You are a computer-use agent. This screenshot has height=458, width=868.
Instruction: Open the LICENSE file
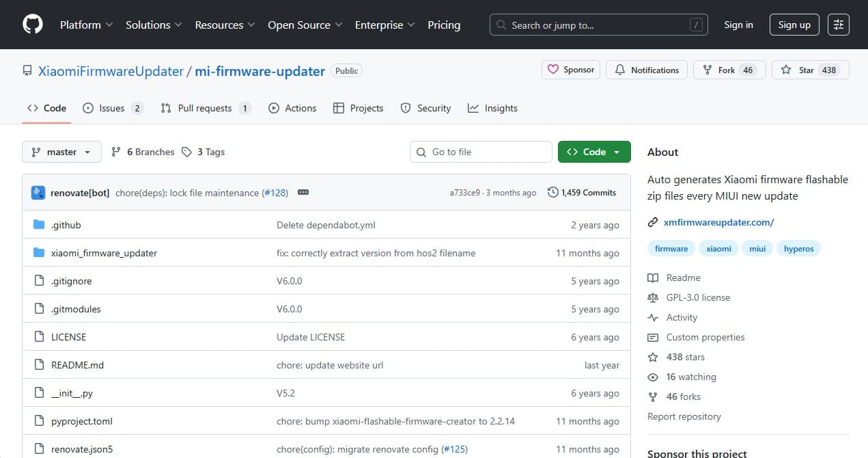point(68,337)
